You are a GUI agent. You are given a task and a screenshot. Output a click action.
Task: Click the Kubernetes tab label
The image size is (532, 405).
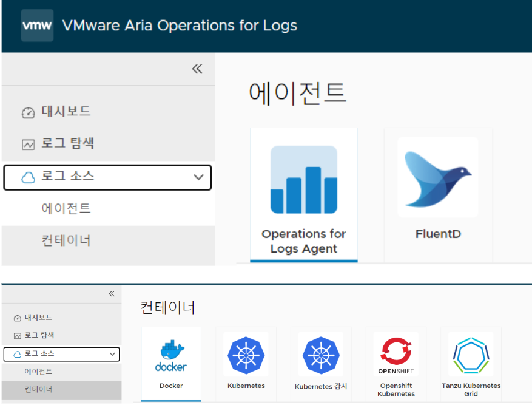(x=246, y=386)
